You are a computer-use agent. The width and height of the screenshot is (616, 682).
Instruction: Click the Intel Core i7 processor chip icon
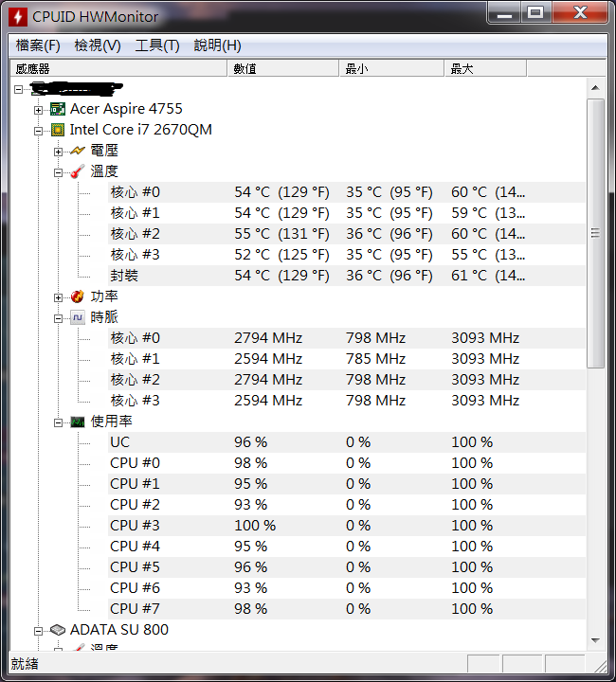pyautogui.click(x=58, y=130)
